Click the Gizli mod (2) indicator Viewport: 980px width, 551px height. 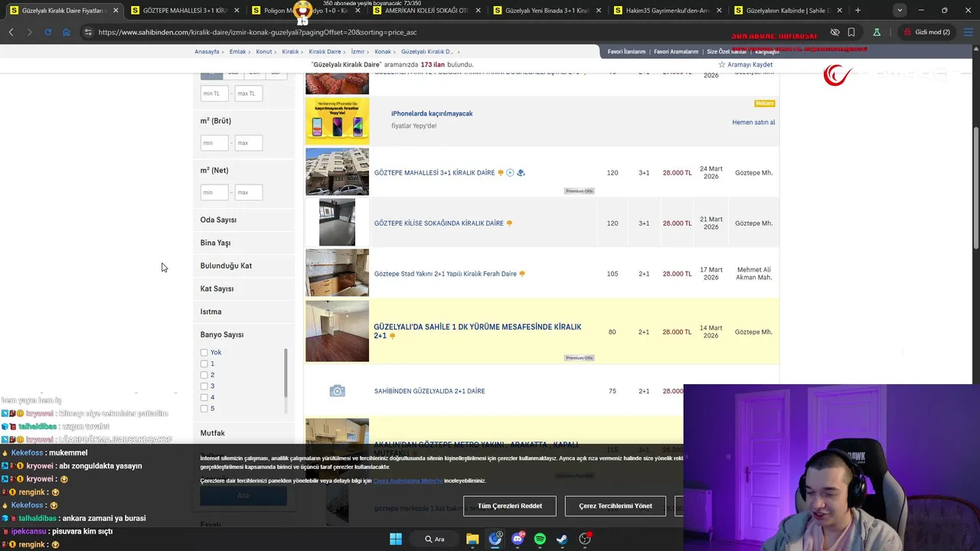[927, 32]
